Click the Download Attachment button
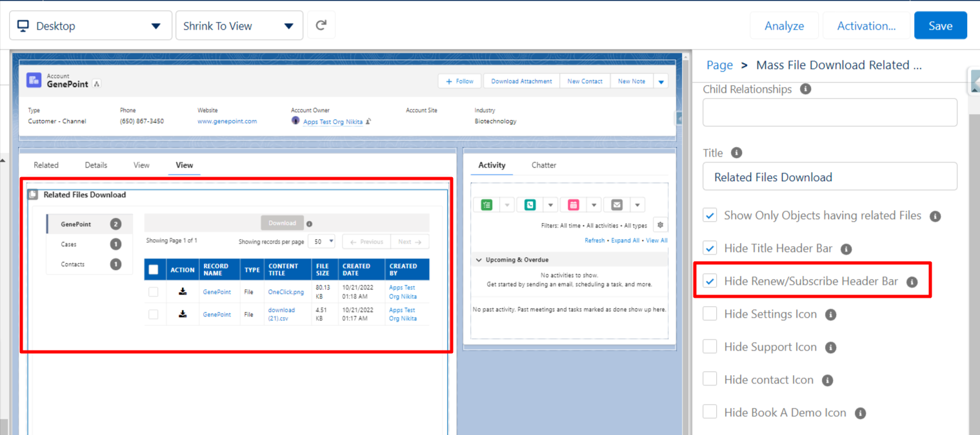 [521, 81]
